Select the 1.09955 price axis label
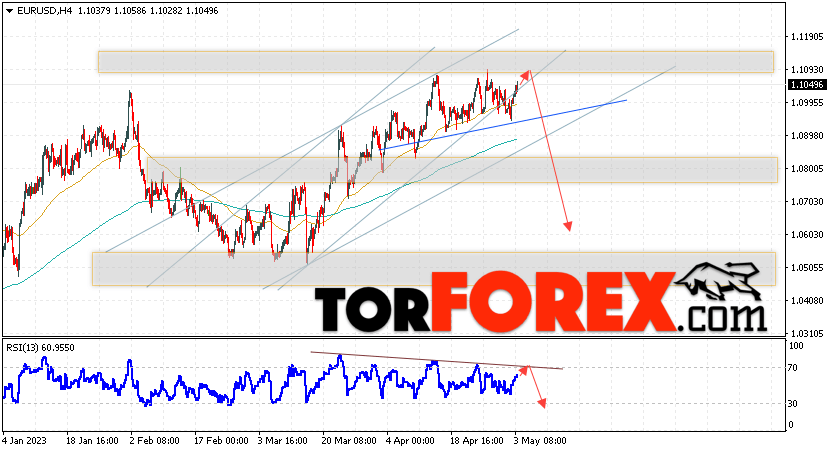 pyautogui.click(x=807, y=103)
